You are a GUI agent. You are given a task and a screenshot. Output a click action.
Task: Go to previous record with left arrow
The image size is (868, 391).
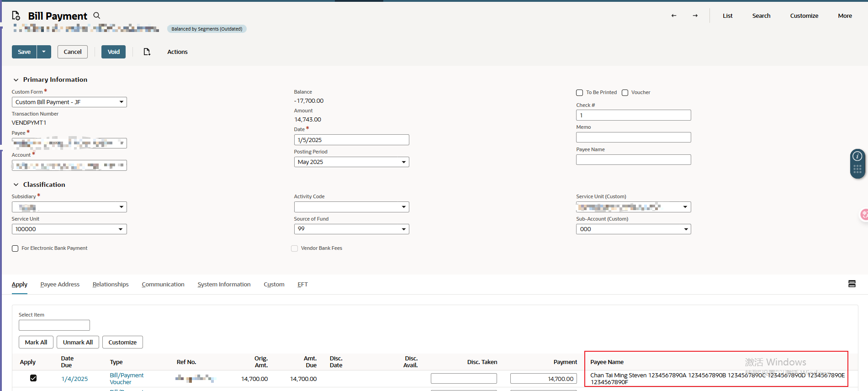(x=673, y=16)
